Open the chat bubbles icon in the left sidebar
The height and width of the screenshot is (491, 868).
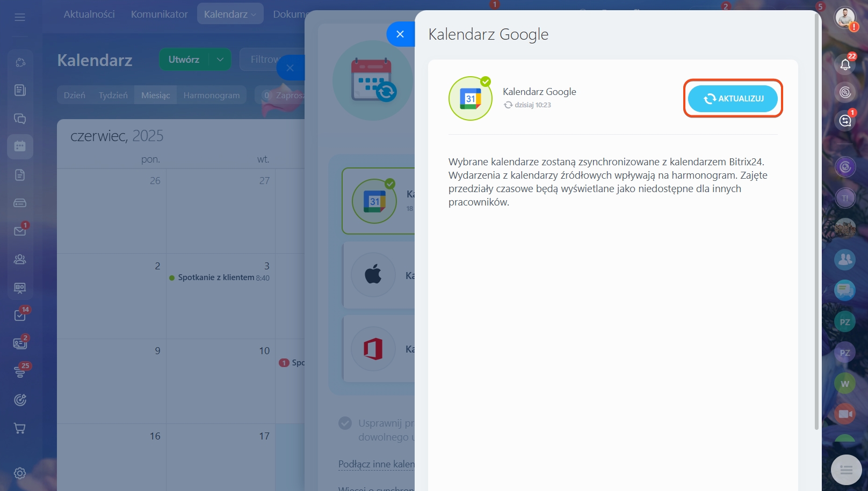(20, 119)
